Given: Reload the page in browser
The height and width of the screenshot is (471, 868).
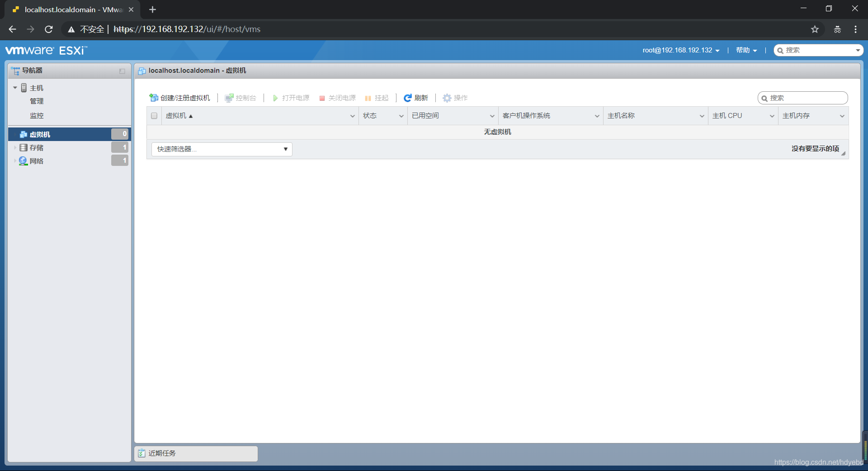Looking at the screenshot, I should pyautogui.click(x=49, y=29).
